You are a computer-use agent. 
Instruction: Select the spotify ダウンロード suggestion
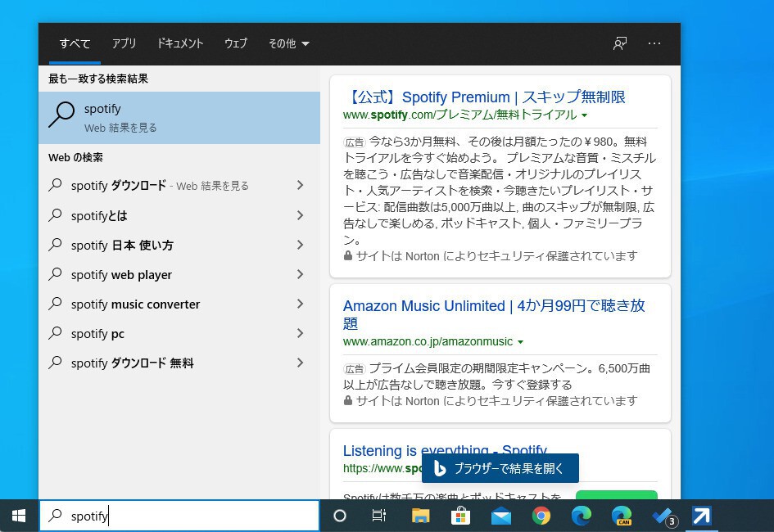pyautogui.click(x=179, y=186)
